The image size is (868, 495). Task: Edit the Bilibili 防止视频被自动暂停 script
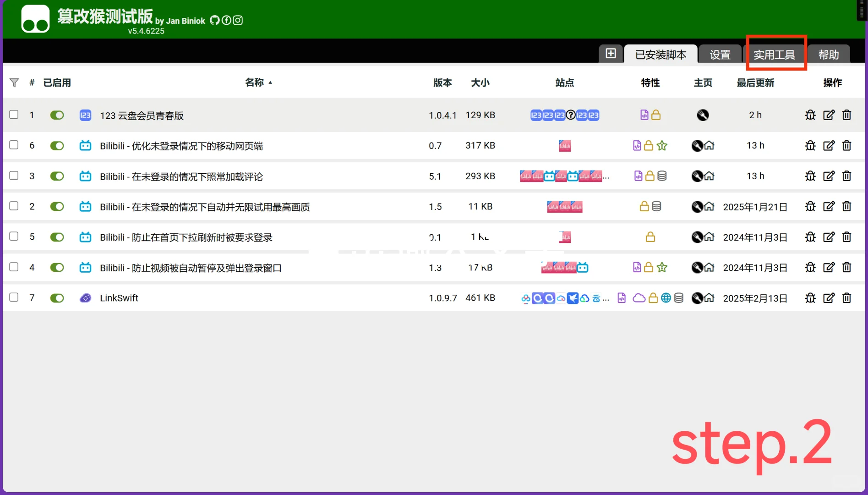[x=829, y=267]
